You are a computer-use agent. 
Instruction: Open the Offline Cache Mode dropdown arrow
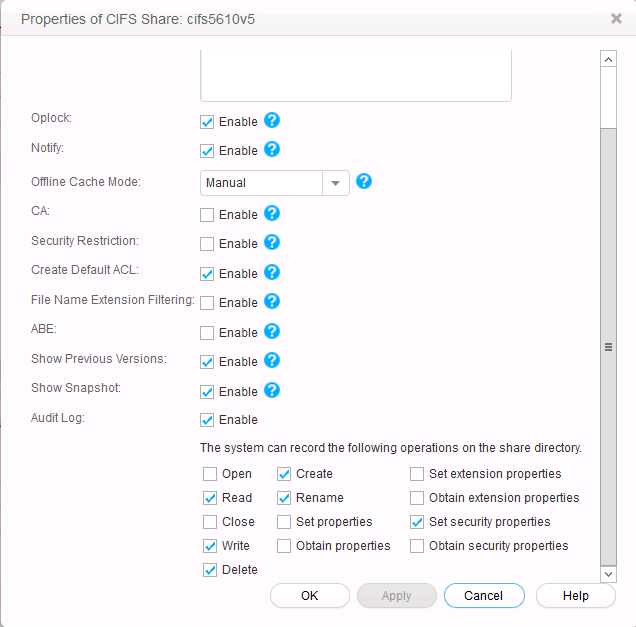[336, 183]
